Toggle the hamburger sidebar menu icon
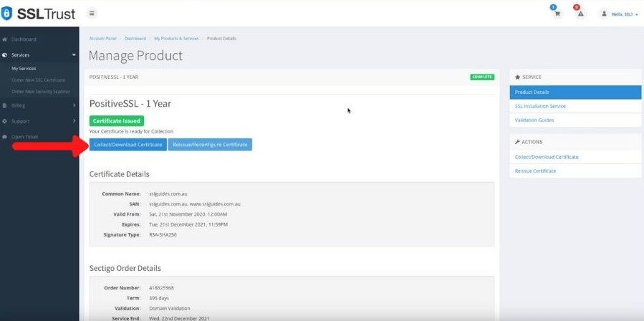Viewport: 644px width, 321px height. point(92,14)
